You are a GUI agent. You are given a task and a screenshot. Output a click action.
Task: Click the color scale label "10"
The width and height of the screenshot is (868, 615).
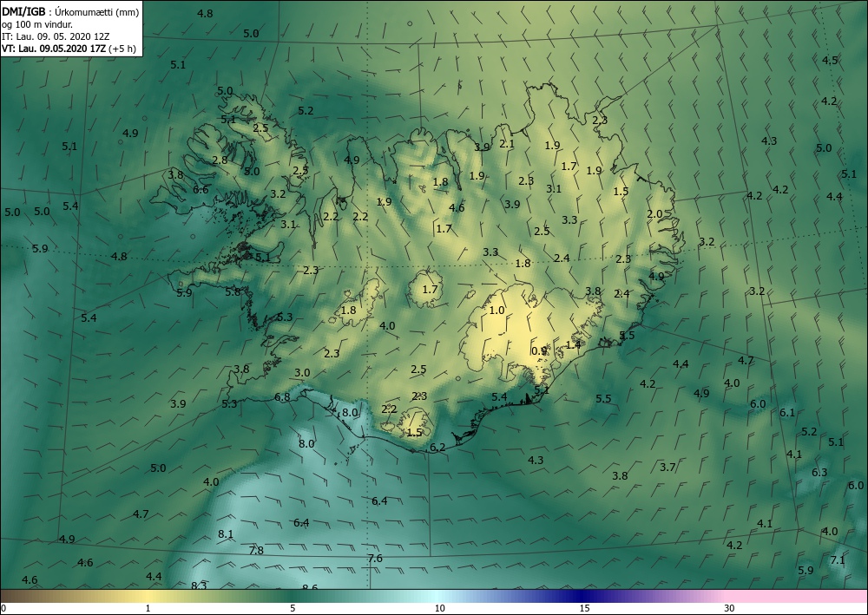coord(439,608)
